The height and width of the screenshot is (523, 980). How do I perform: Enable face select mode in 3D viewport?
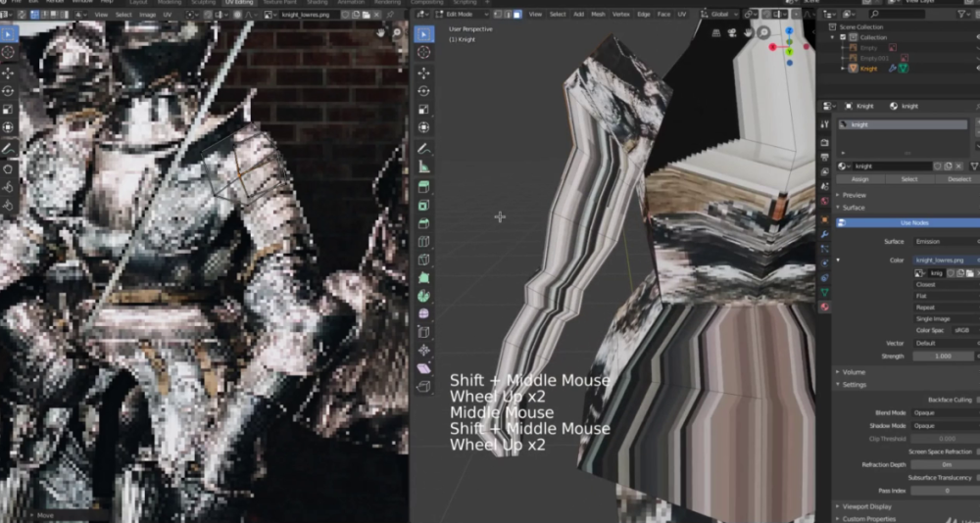(x=517, y=14)
